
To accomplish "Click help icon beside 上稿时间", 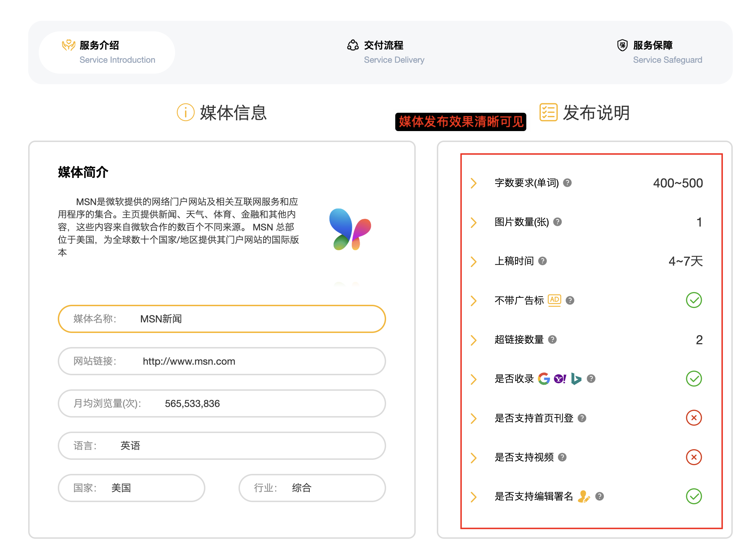I will coord(543,261).
